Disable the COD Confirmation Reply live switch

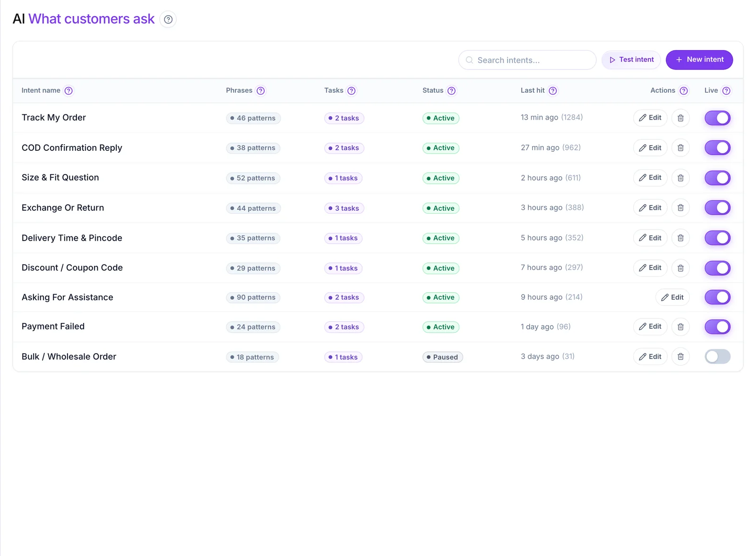click(x=717, y=148)
